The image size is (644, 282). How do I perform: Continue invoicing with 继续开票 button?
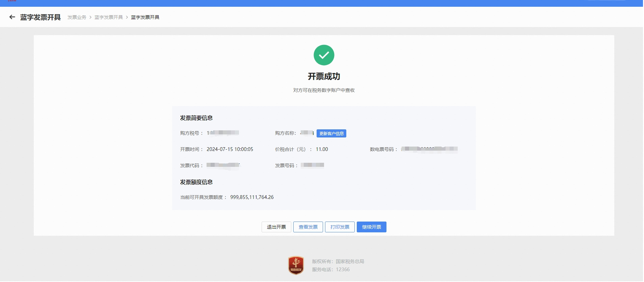pos(371,227)
